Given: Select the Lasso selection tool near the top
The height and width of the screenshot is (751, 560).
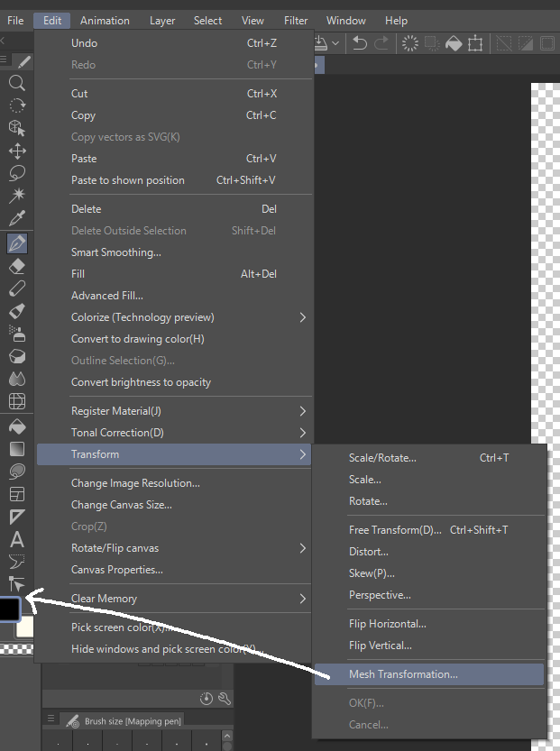Looking at the screenshot, I should 17,173.
